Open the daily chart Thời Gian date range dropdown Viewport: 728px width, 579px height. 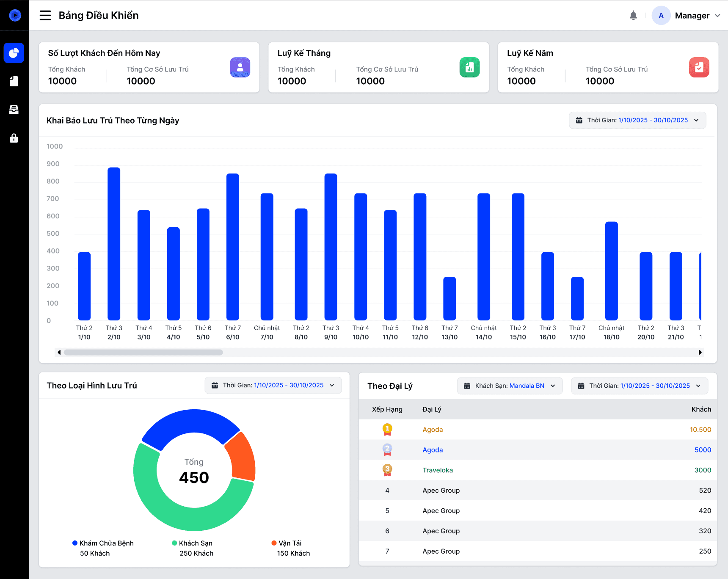tap(637, 120)
